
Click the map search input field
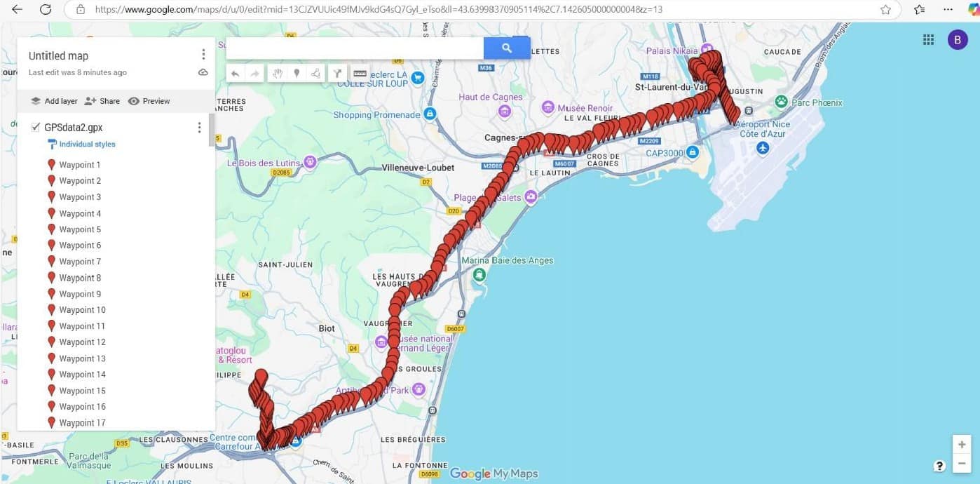(355, 48)
